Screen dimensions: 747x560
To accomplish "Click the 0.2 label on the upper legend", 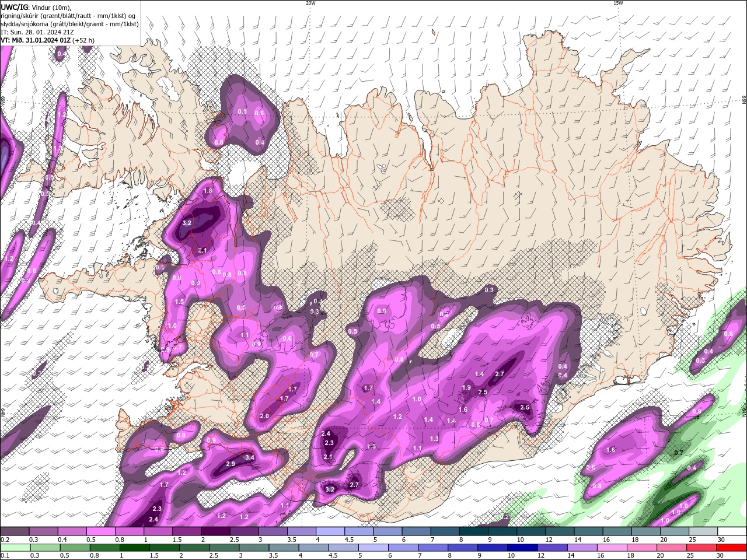I will pyautogui.click(x=4, y=540).
